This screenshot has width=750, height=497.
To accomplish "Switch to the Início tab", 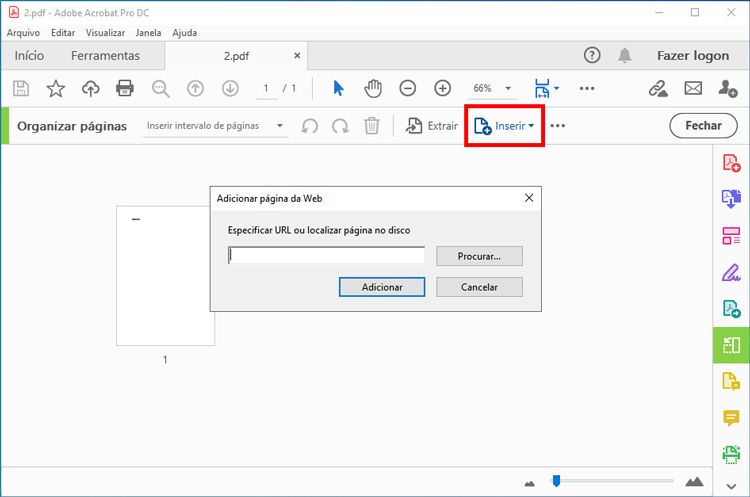I will point(29,55).
